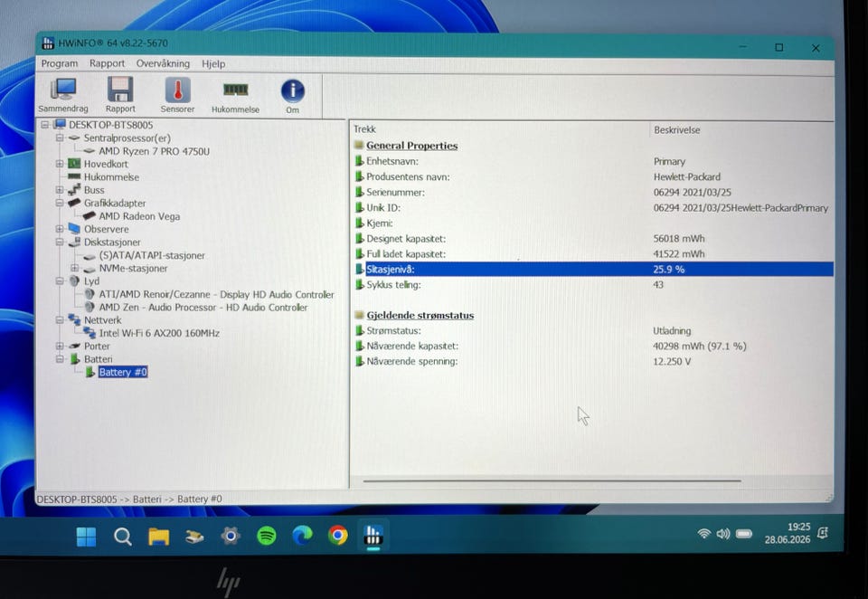Open the Hukommelse memory icon
Screen dimensions: 868x599
[x=235, y=95]
